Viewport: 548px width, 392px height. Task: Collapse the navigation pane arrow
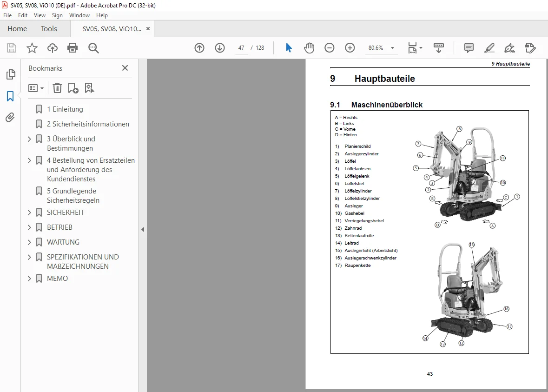coord(143,229)
